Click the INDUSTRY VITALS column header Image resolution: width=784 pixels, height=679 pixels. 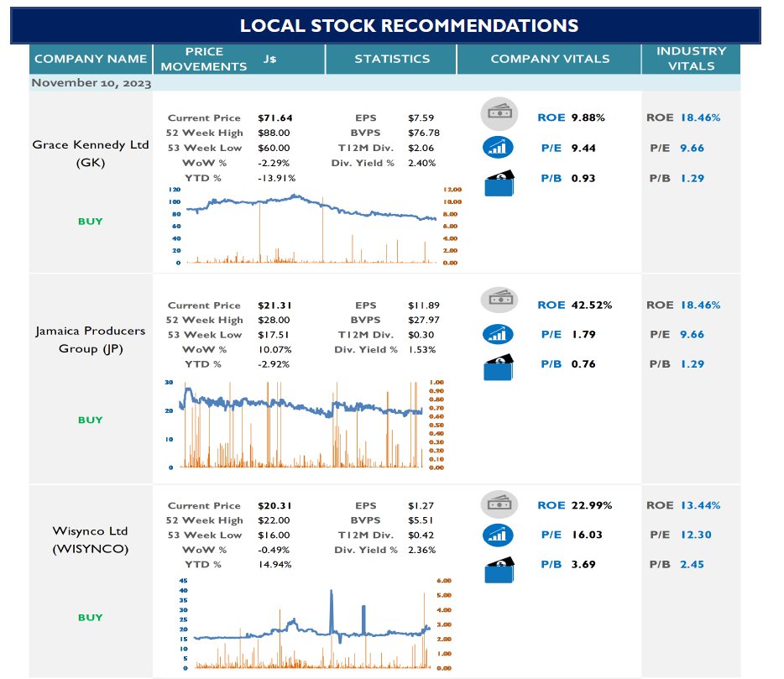(691, 59)
